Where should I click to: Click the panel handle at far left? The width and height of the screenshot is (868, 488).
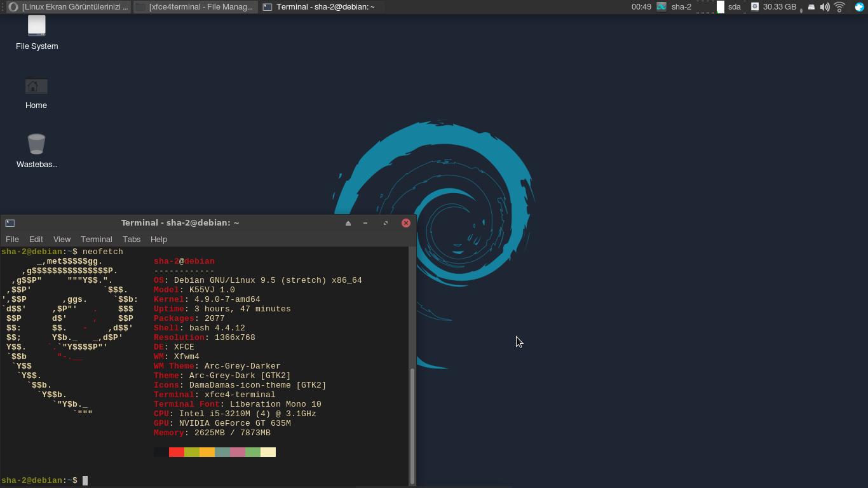pos(3,7)
